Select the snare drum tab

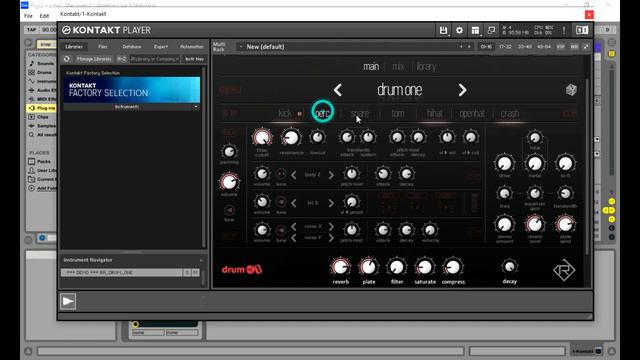pos(360,113)
